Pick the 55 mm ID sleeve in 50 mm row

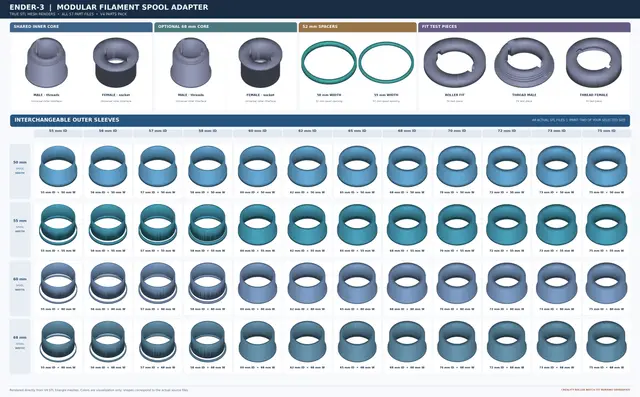(x=58, y=166)
